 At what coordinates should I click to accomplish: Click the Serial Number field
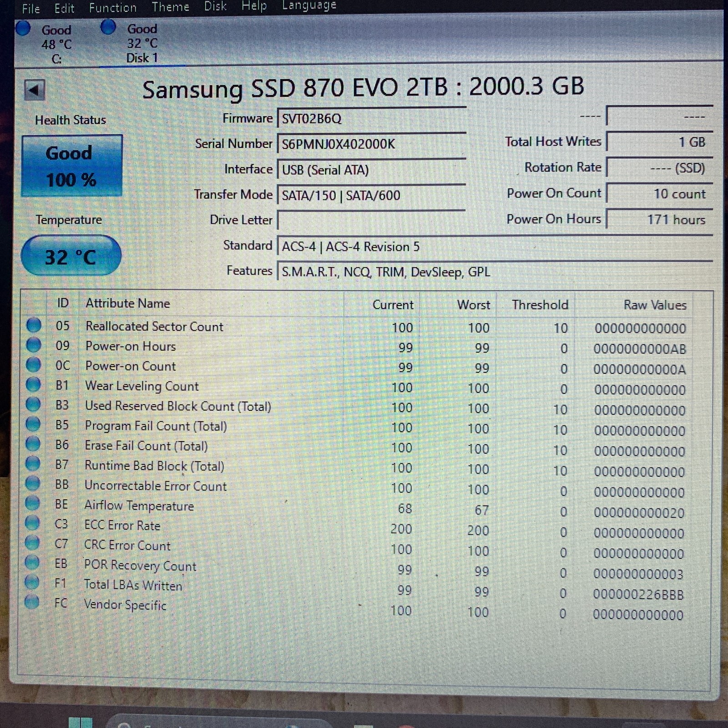(x=371, y=144)
